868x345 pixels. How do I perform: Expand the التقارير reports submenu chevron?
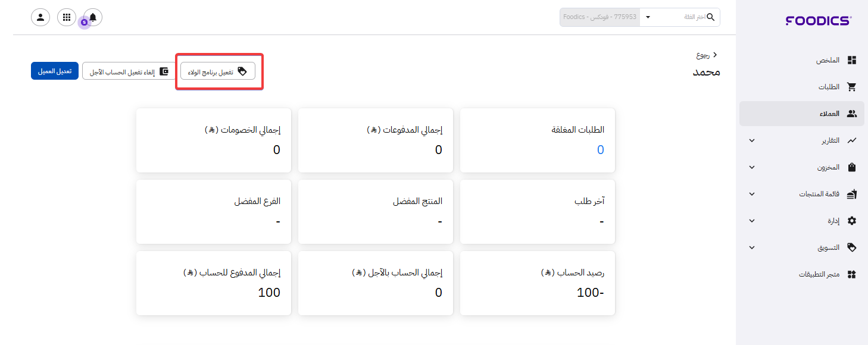pyautogui.click(x=752, y=140)
